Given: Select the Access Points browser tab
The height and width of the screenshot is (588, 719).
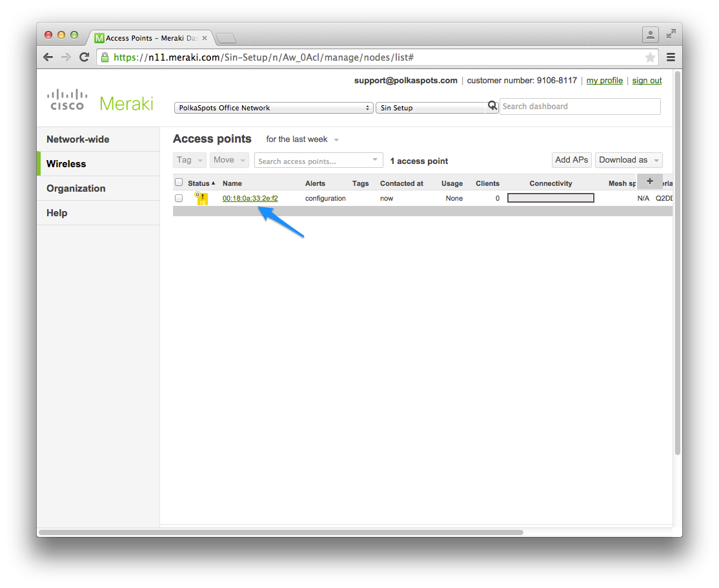Looking at the screenshot, I should [150, 38].
